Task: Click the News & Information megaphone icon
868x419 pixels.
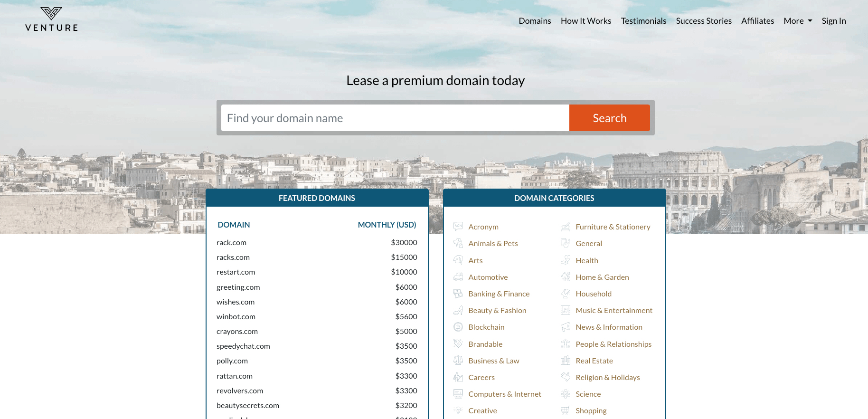Action: pos(566,327)
